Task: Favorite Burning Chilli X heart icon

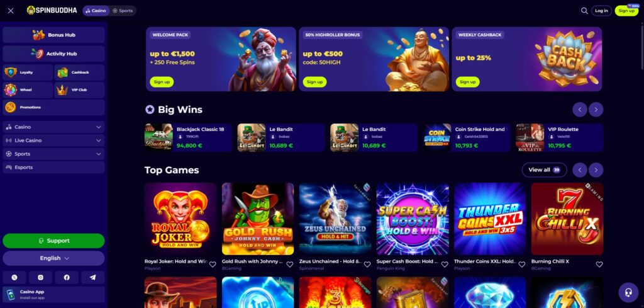Action: 599,265
